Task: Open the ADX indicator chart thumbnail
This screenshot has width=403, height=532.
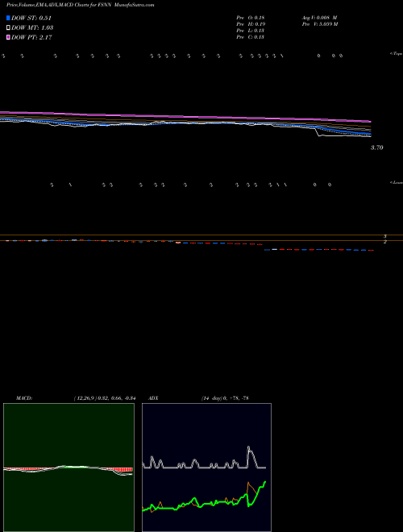Action: (x=206, y=468)
